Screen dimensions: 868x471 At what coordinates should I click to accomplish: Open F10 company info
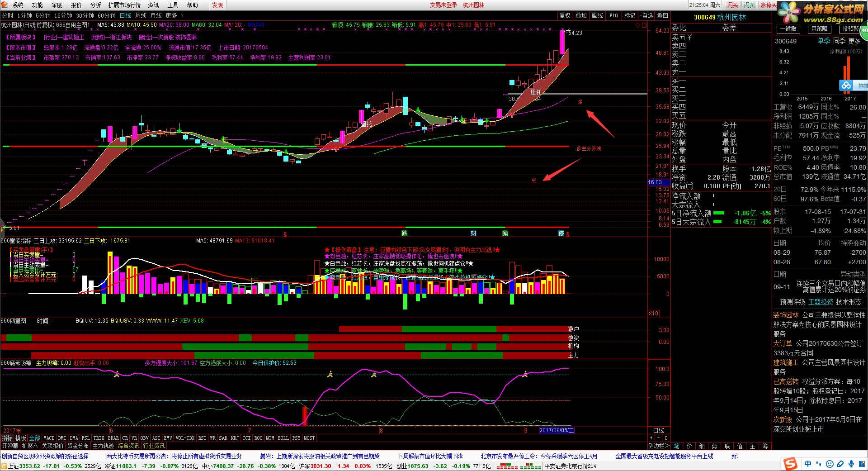(613, 15)
